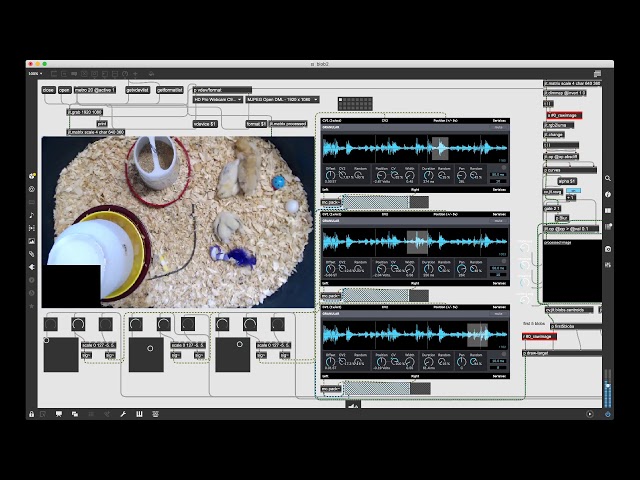
Task: Click the format $1 message box
Action: coord(256,124)
